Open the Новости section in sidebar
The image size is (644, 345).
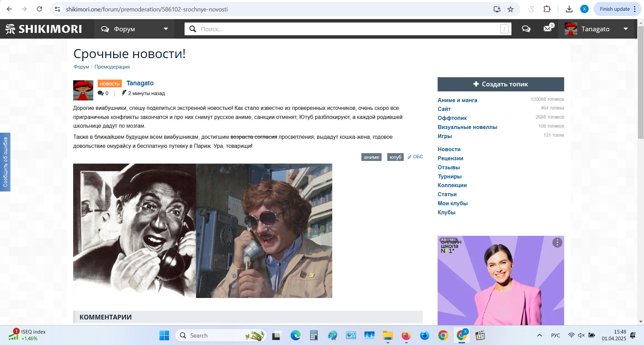(x=449, y=149)
